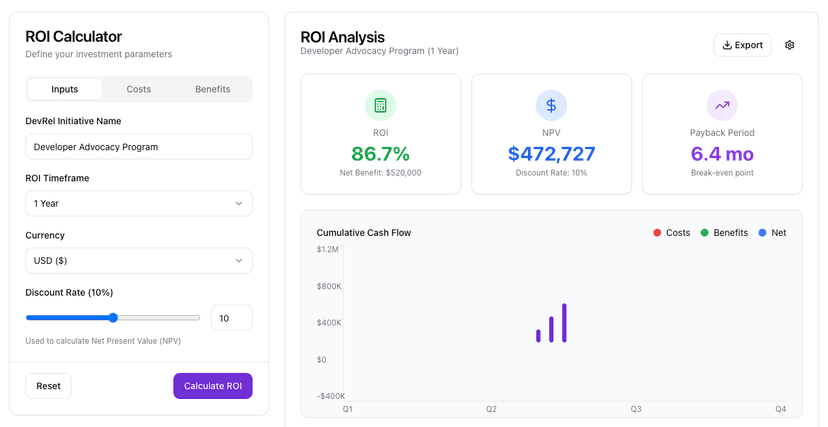Select the Inputs tab
Image resolution: width=828 pixels, height=427 pixels.
(x=65, y=89)
